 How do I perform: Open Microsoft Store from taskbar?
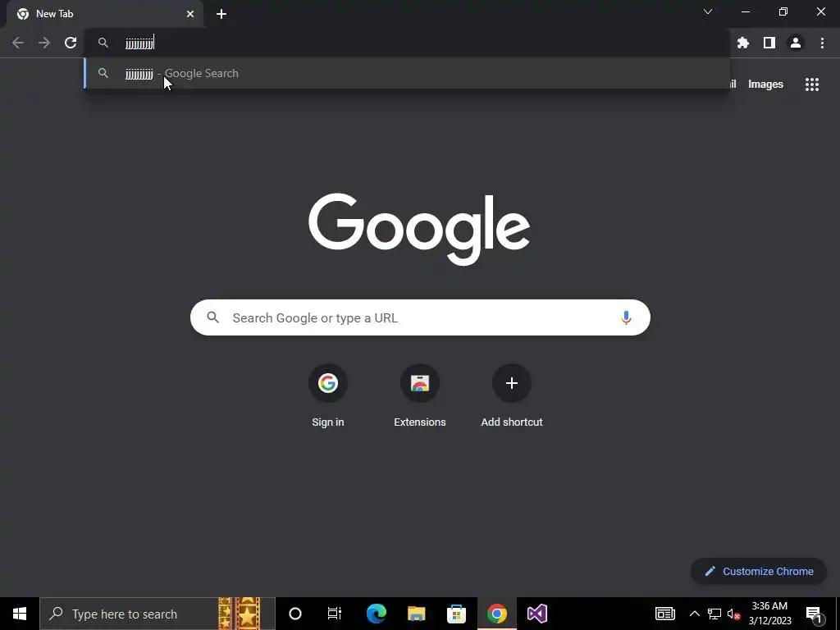456,614
